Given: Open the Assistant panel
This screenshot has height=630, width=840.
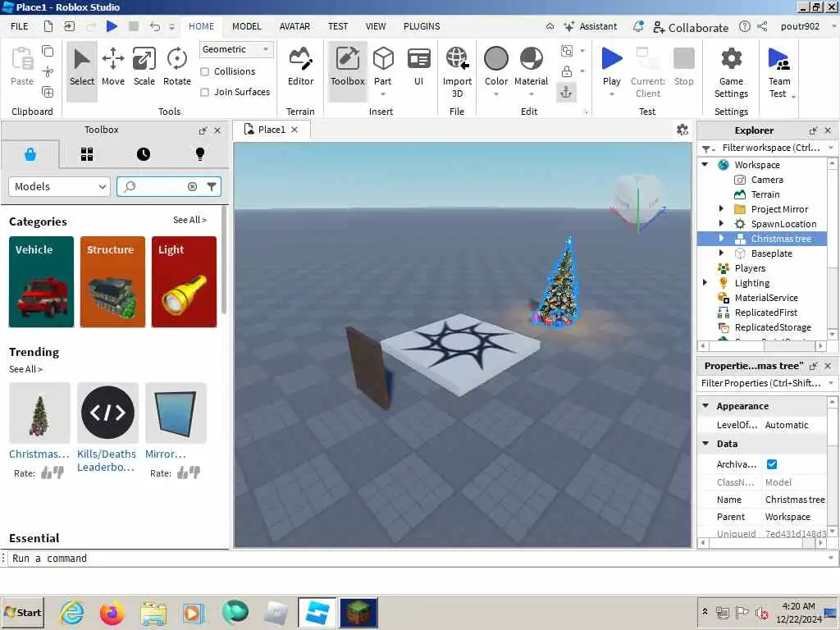Looking at the screenshot, I should coord(591,26).
